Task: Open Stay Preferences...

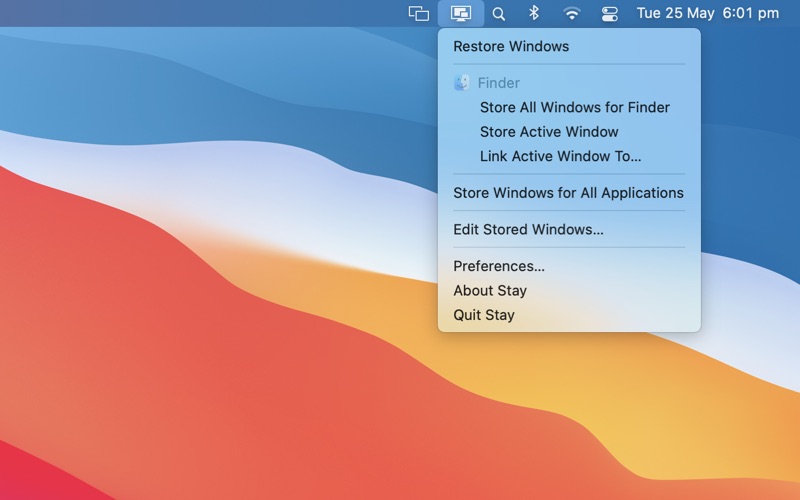Action: coord(499,266)
